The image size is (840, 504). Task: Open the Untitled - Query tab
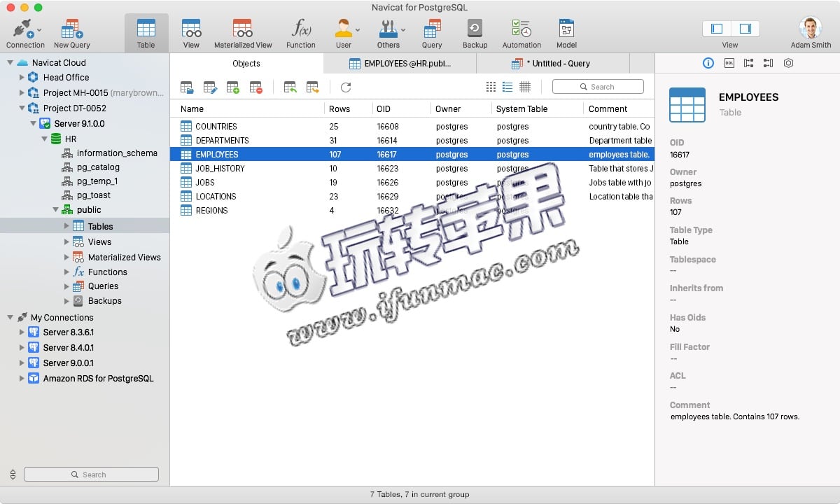(x=552, y=63)
